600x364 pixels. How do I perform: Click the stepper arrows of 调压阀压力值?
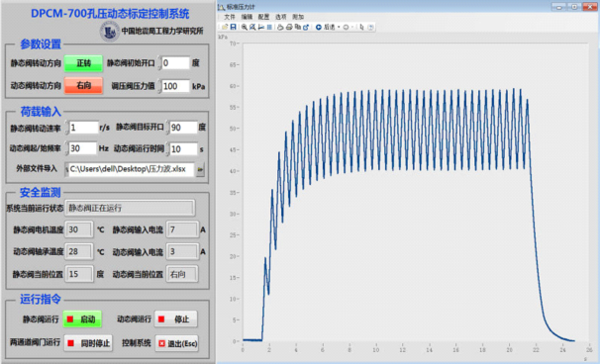[x=159, y=86]
